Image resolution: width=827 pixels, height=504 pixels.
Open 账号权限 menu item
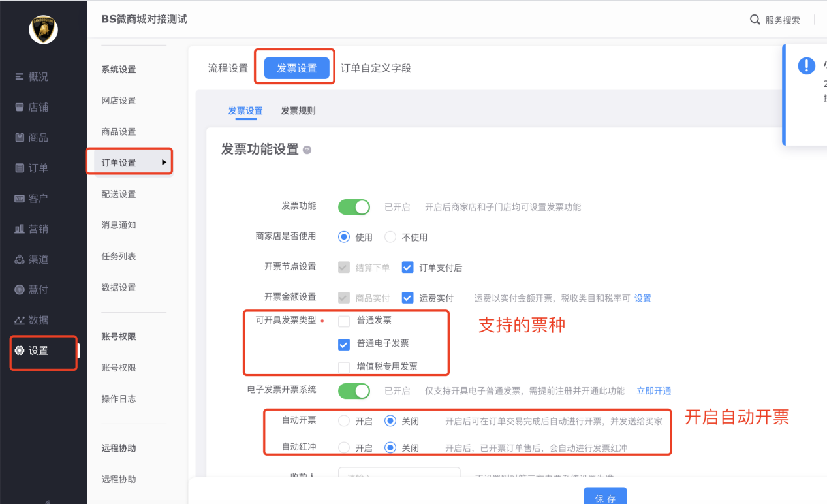point(119,368)
